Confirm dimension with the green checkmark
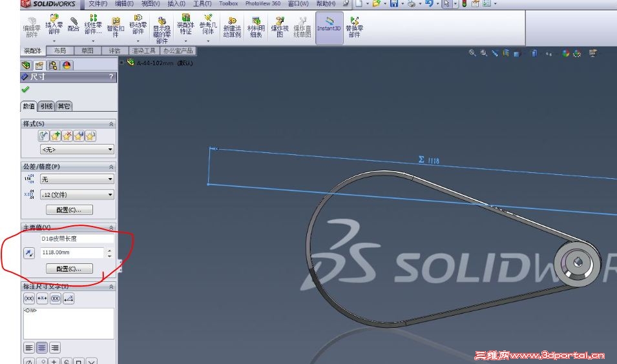 [26, 90]
